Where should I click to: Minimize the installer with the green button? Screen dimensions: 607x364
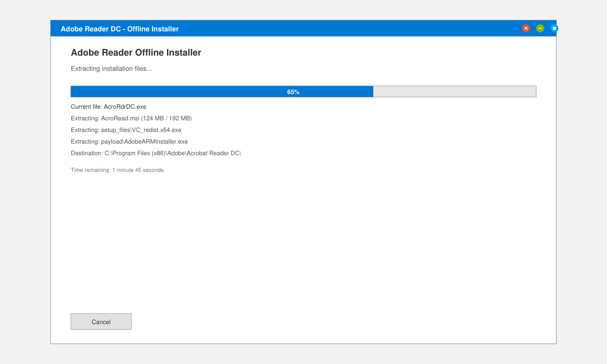[540, 28]
